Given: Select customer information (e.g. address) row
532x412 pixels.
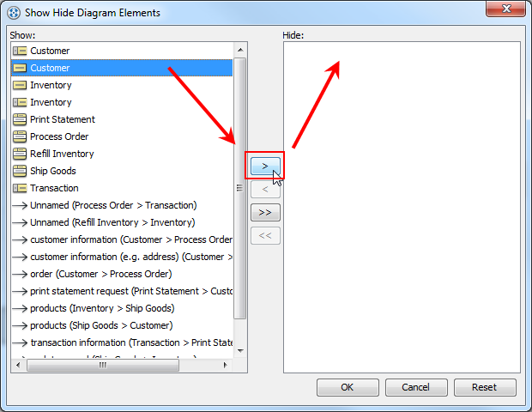Looking at the screenshot, I should point(122,257).
